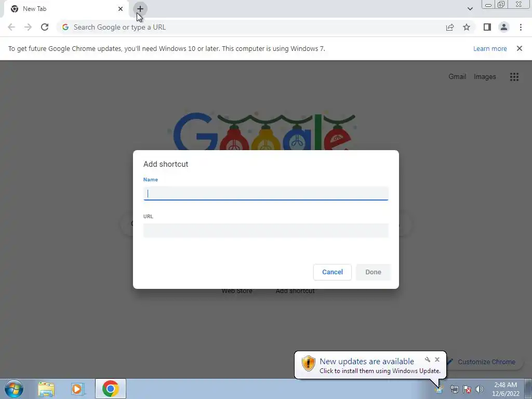Go back with the back arrow
The width and height of the screenshot is (532, 399).
[x=11, y=27]
